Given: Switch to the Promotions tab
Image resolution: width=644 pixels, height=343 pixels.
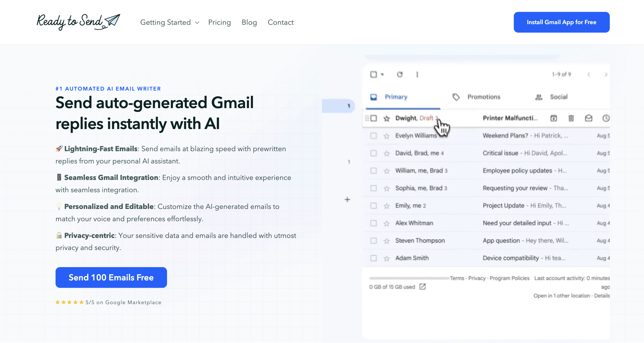Looking at the screenshot, I should click(x=476, y=97).
